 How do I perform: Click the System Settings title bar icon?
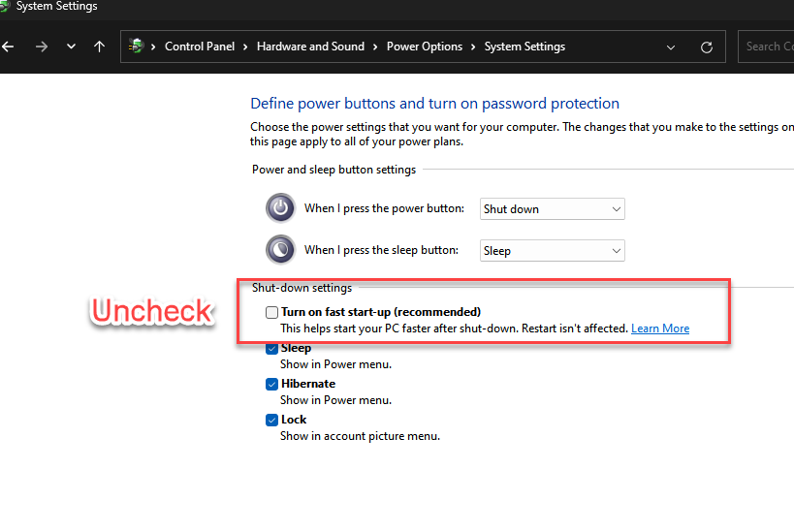click(5, 7)
